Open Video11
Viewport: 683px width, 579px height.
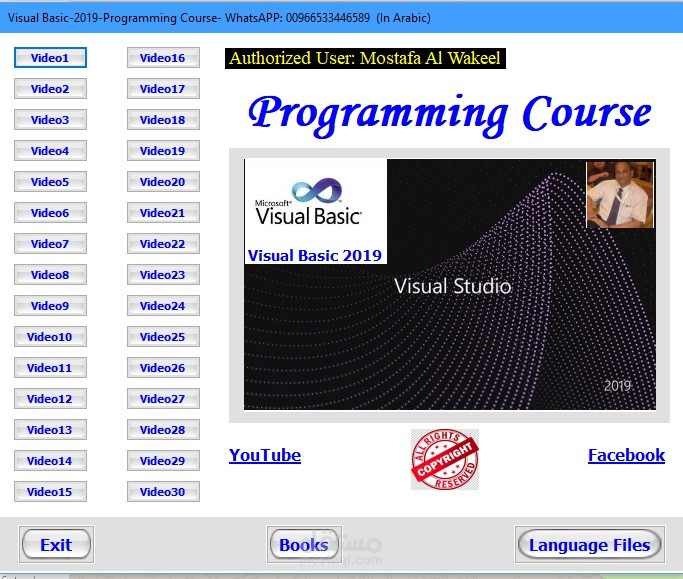(x=50, y=368)
